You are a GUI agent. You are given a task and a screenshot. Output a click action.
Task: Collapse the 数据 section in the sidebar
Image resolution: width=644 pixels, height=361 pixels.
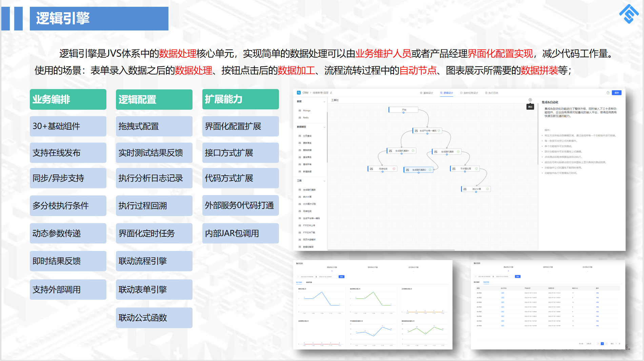pyautogui.click(x=324, y=102)
